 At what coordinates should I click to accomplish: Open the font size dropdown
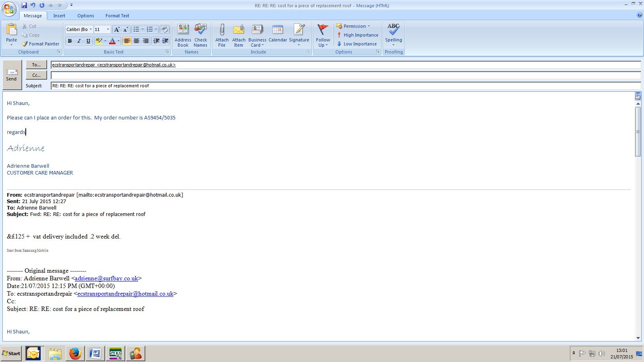click(x=108, y=29)
